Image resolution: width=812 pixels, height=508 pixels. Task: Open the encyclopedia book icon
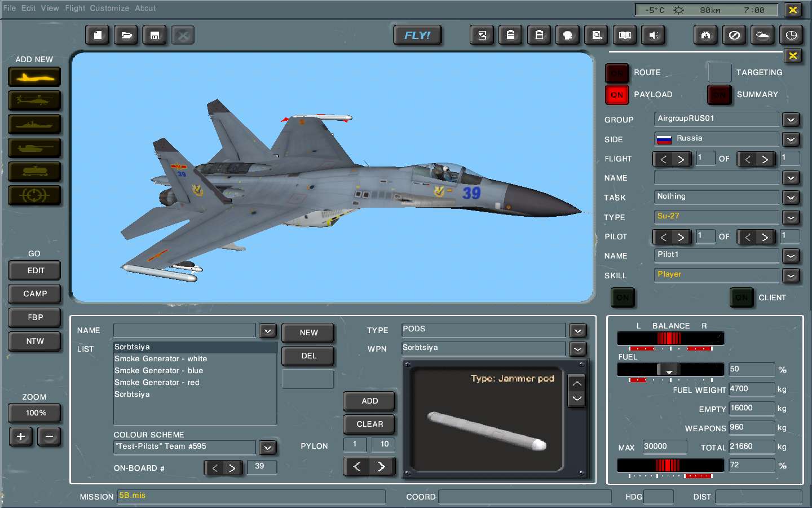point(625,35)
